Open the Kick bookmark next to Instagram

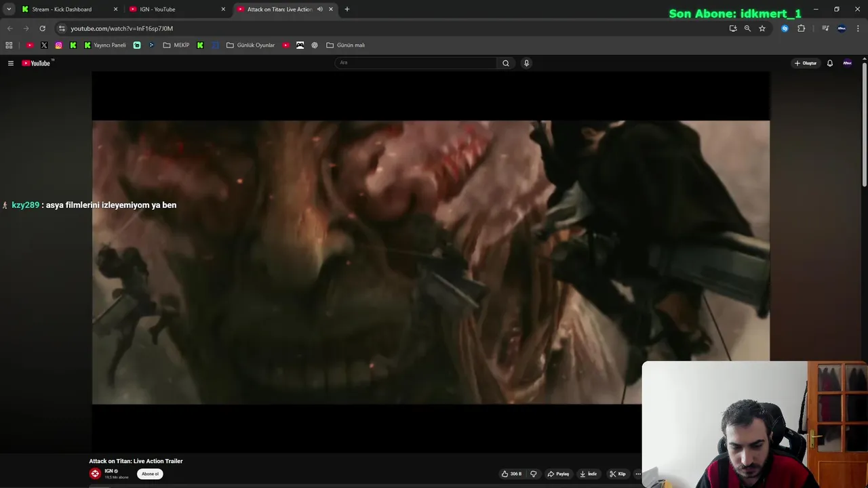(x=73, y=45)
